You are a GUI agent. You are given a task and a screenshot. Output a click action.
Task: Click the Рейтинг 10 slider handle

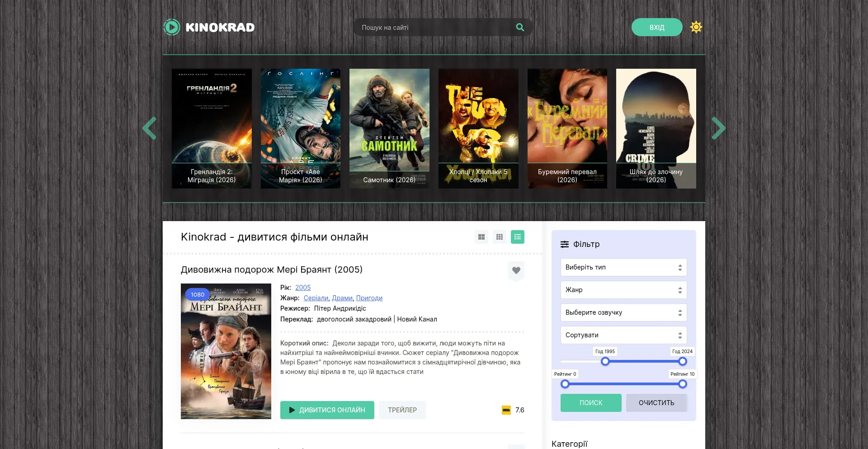683,384
